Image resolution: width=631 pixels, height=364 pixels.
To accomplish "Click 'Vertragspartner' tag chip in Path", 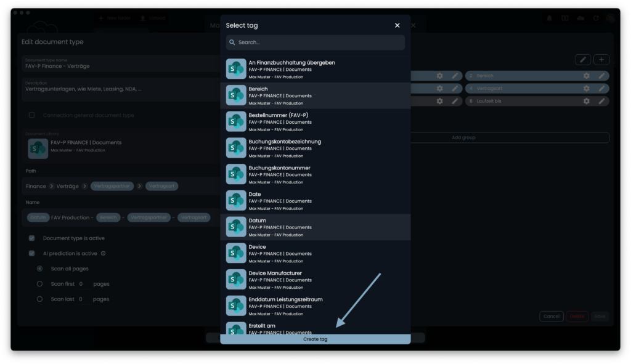I will pos(112,186).
